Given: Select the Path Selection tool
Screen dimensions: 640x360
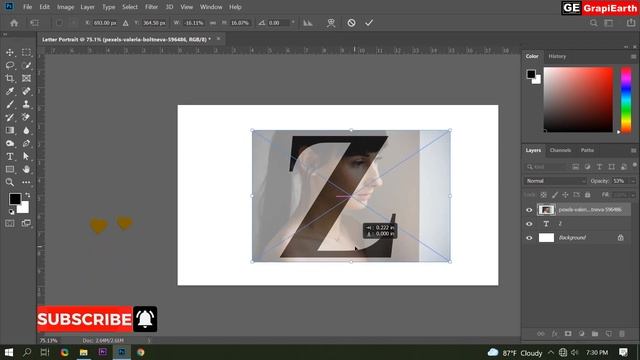Looking at the screenshot, I should [26, 156].
